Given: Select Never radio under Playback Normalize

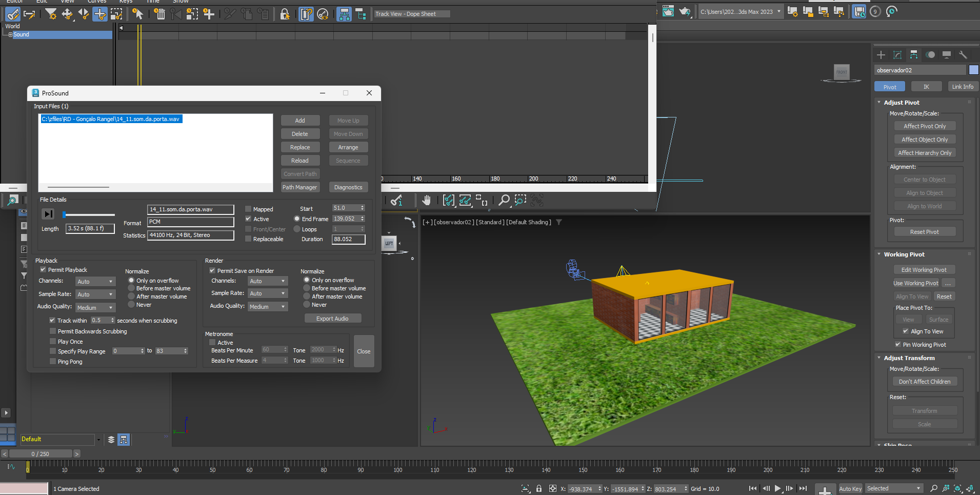Looking at the screenshot, I should coord(131,305).
